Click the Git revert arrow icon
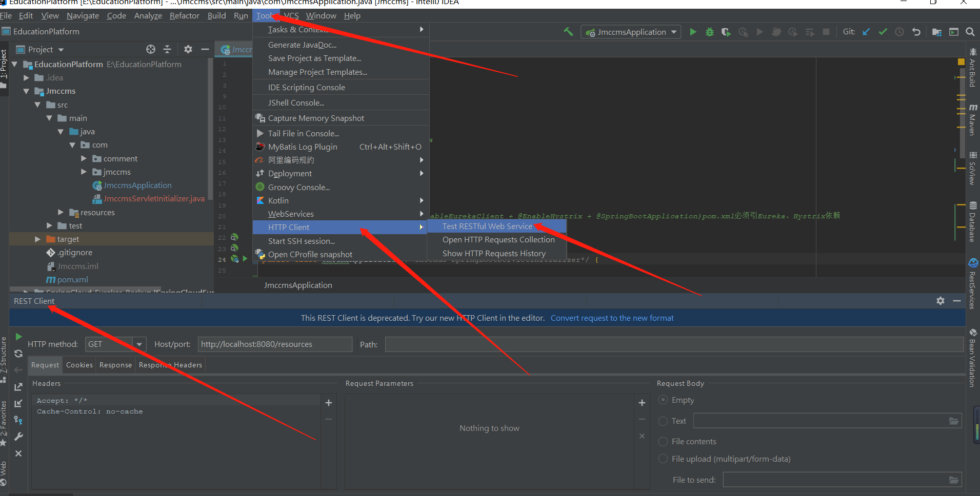Image resolution: width=980 pixels, height=496 pixels. point(916,32)
